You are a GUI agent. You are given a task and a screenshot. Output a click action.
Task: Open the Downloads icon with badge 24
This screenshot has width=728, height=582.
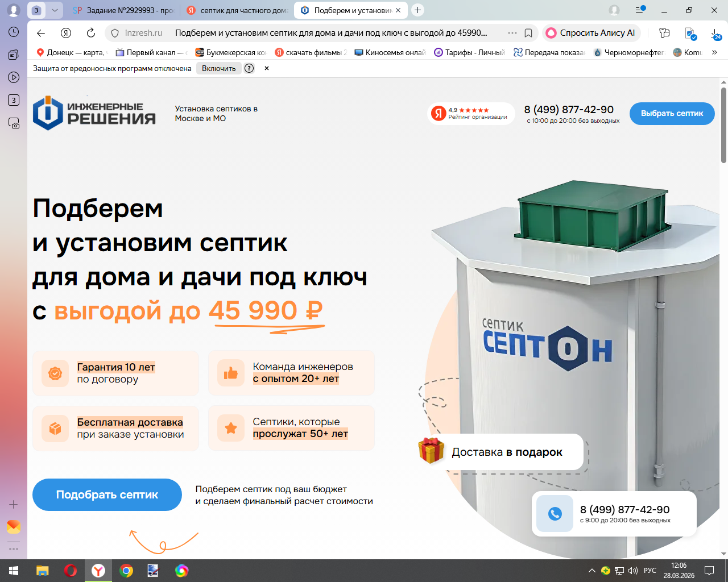716,34
